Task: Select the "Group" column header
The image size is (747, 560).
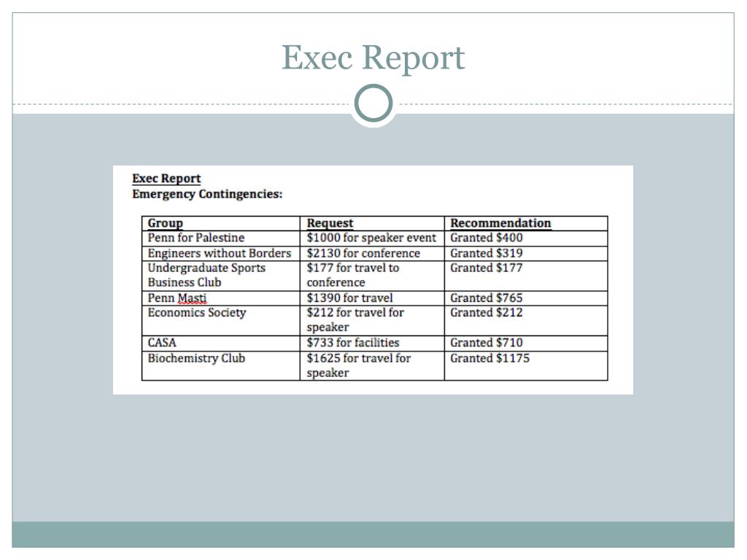Action: [221, 223]
